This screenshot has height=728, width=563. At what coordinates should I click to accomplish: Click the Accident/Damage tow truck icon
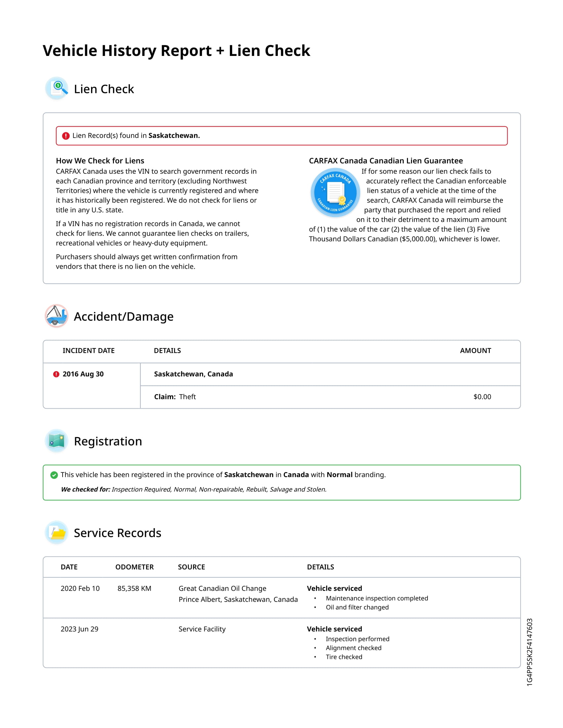56,316
